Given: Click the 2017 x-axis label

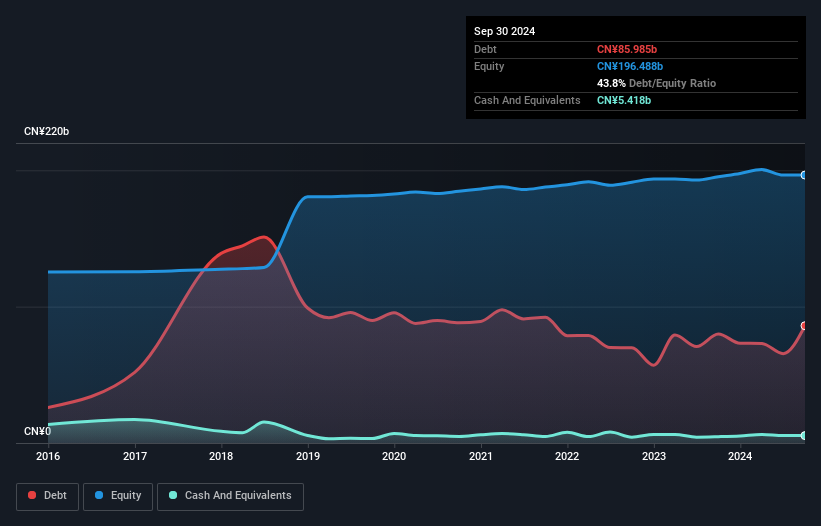Looking at the screenshot, I should (135, 456).
